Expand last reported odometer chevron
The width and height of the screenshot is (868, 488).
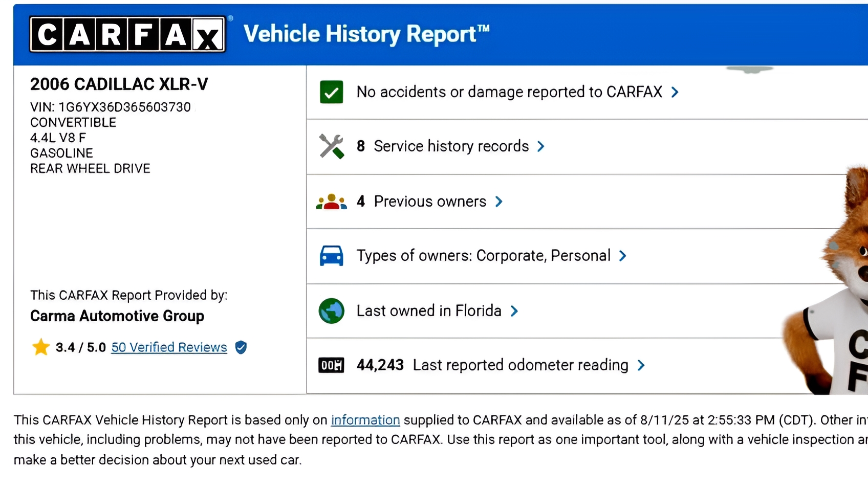pos(641,365)
